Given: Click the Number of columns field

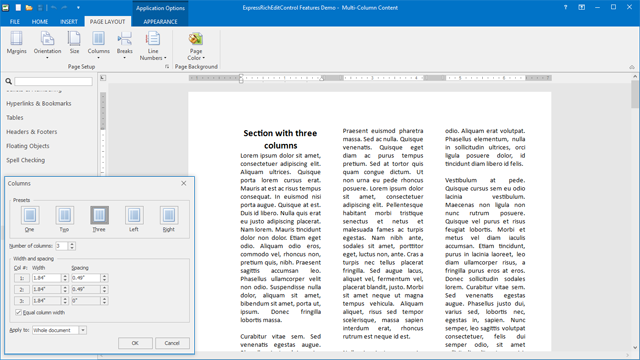Looking at the screenshot, I should (x=62, y=246).
